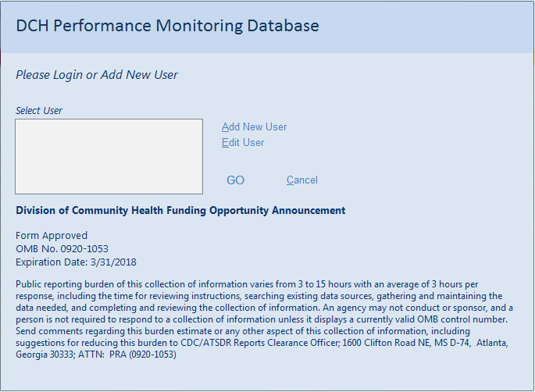Screen dimensions: 535x392
Task: Open the Edit User link
Action: click(x=243, y=143)
